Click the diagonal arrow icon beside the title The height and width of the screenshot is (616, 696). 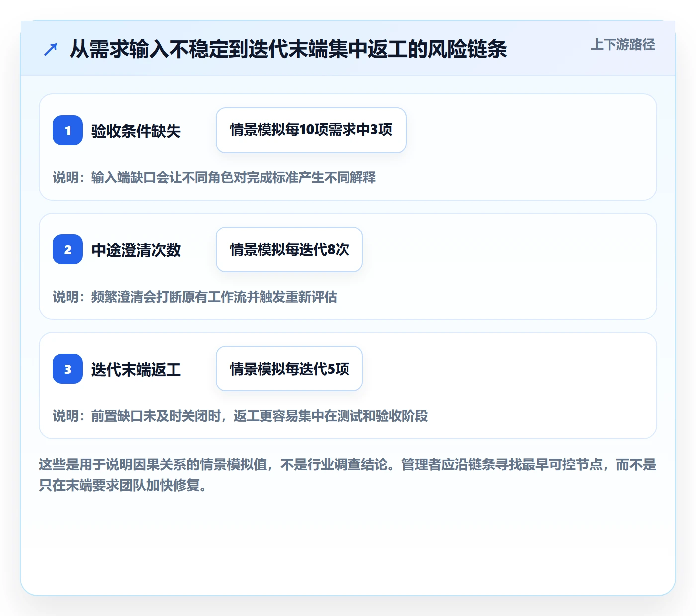coord(51,49)
